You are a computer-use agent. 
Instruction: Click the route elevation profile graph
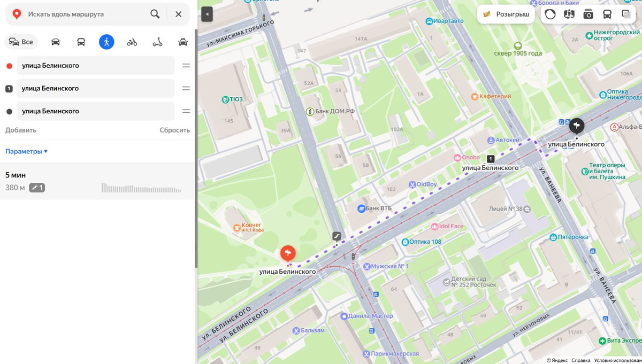141,188
